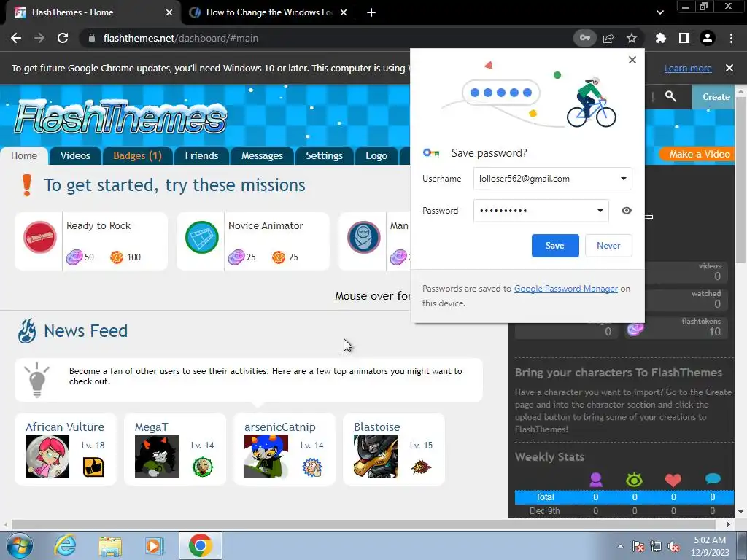Image resolution: width=747 pixels, height=560 pixels.
Task: Click arsenicCatnip's avatar thumbnail
Action: (x=266, y=456)
